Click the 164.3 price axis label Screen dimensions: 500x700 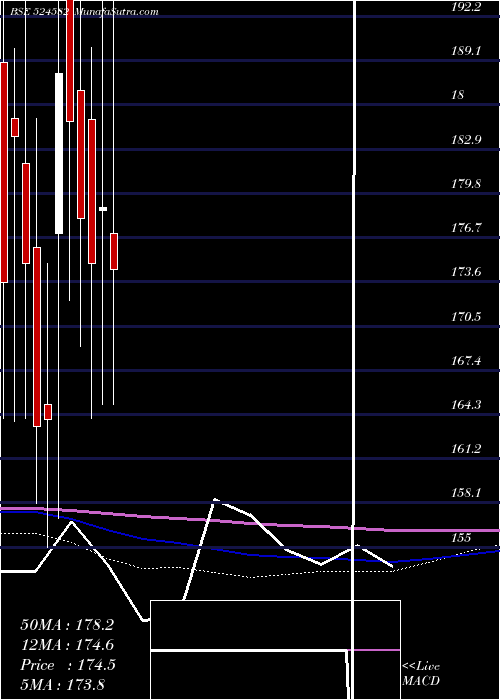(465, 405)
